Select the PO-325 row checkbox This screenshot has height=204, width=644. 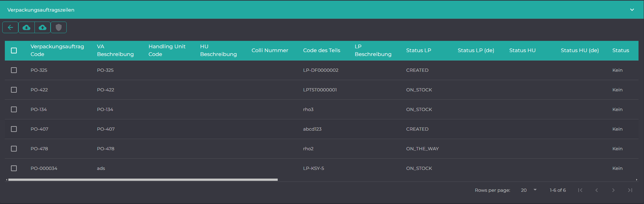14,70
